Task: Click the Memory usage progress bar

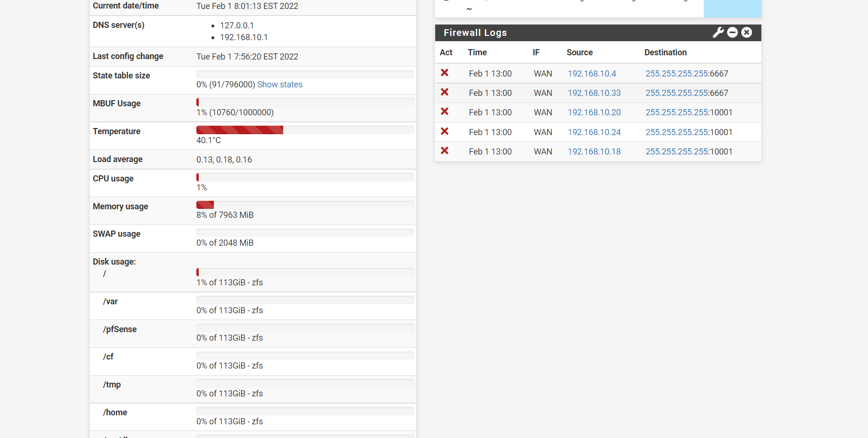Action: 305,205
